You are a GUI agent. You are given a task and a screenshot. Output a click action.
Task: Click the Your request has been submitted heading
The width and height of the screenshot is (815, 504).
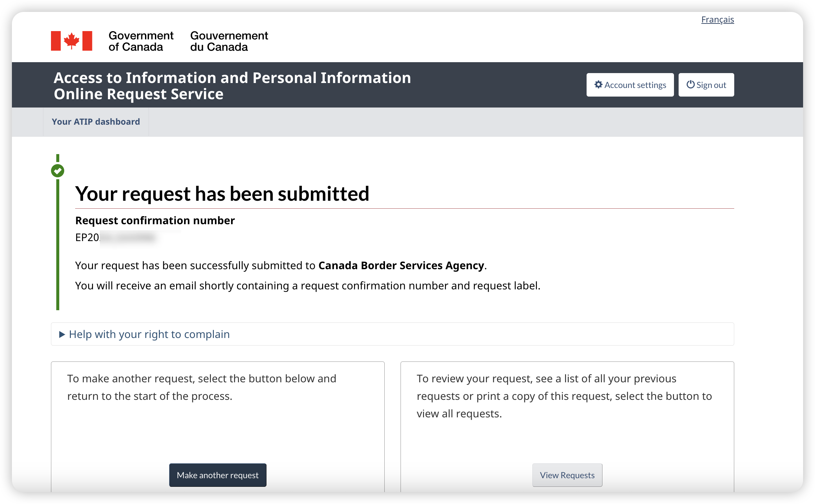222,194
